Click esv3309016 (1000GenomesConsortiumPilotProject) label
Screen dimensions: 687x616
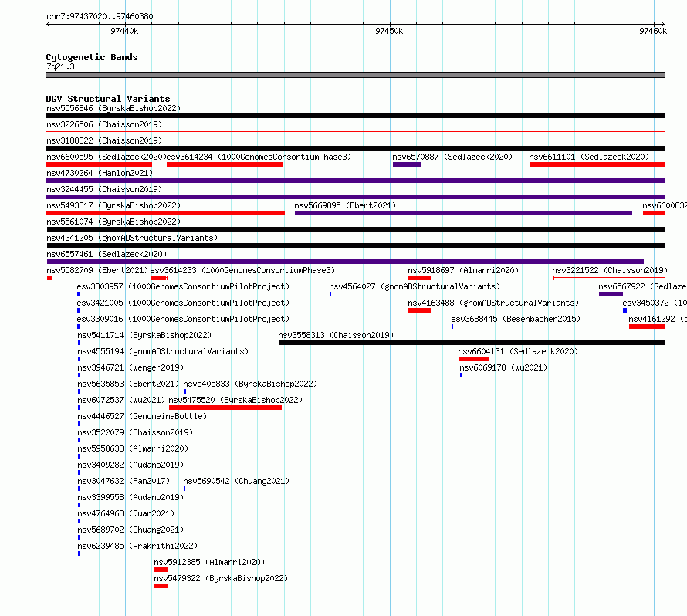pyautogui.click(x=183, y=319)
